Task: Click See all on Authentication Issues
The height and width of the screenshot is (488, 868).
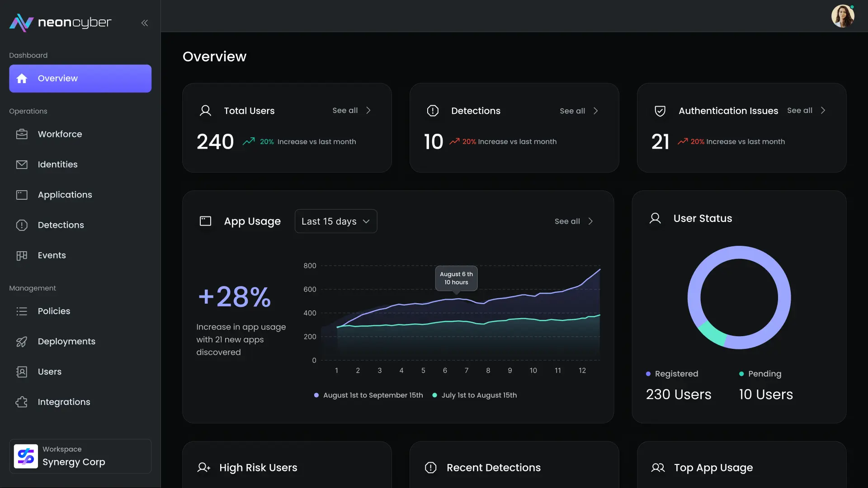Action: (799, 111)
